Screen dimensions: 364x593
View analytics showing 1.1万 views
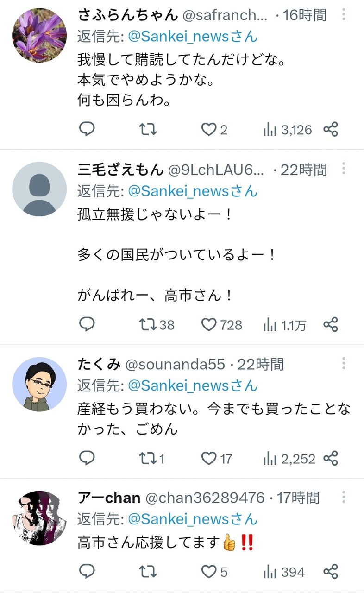284,325
